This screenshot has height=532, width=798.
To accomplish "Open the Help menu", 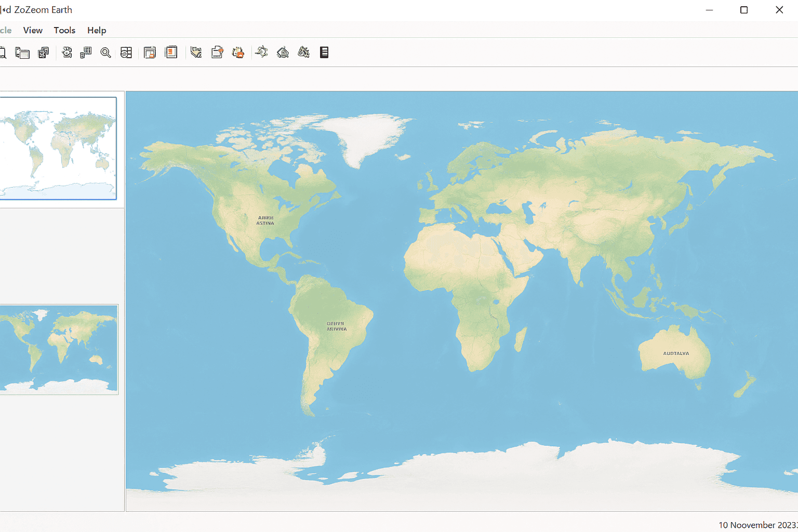I will pos(97,30).
